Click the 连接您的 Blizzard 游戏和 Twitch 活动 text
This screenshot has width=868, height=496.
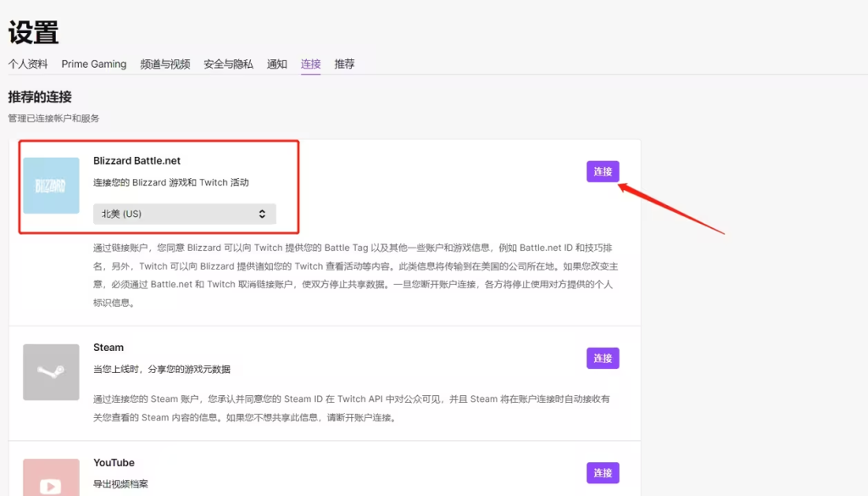tap(171, 182)
